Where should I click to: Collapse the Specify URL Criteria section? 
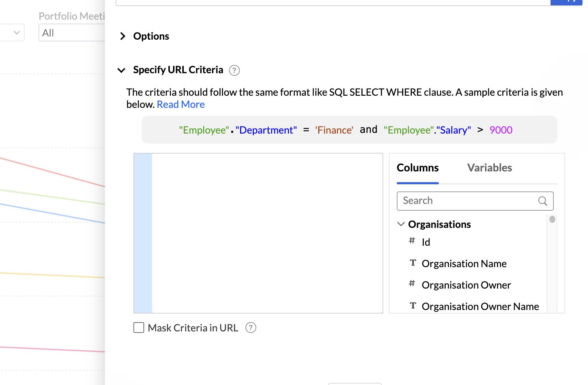click(122, 70)
